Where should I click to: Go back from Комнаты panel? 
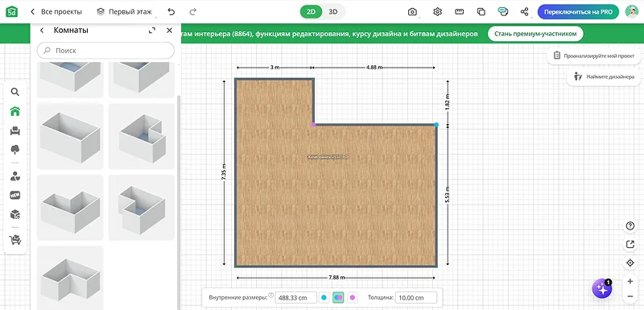coord(42,31)
